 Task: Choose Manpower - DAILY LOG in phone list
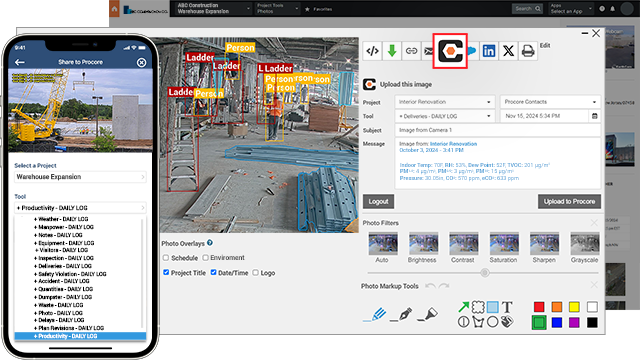[65, 227]
